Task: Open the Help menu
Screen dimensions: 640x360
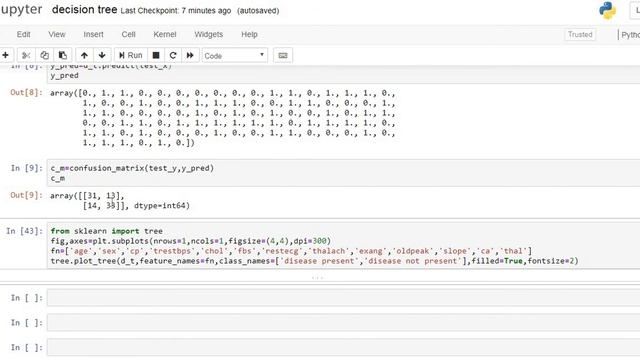Action: point(249,34)
